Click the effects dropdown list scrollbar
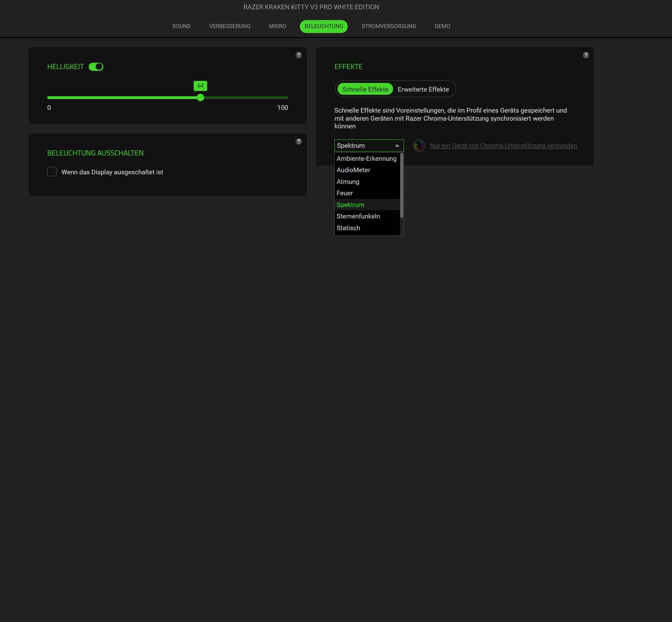 [401, 185]
